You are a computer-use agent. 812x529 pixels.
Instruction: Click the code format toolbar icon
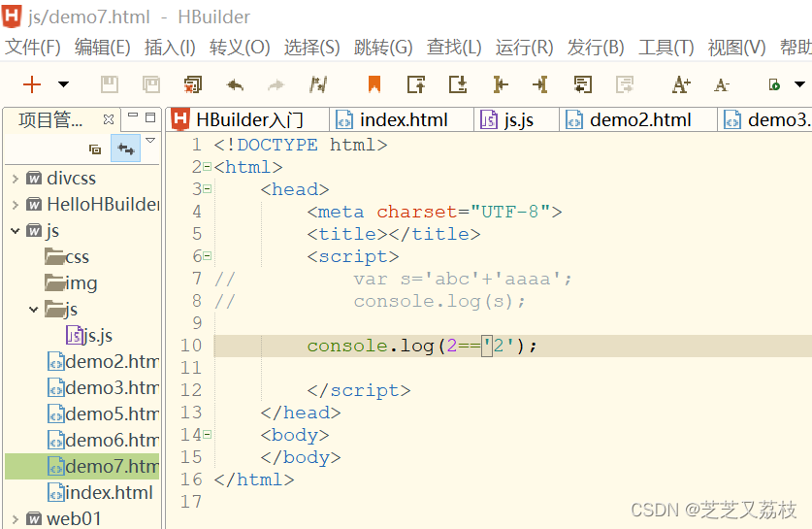point(318,84)
